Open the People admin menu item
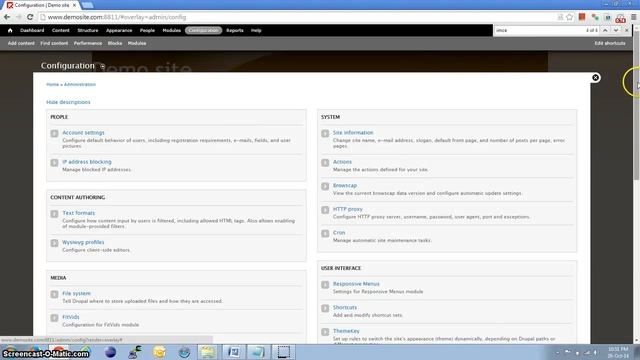640x360 pixels. (147, 30)
